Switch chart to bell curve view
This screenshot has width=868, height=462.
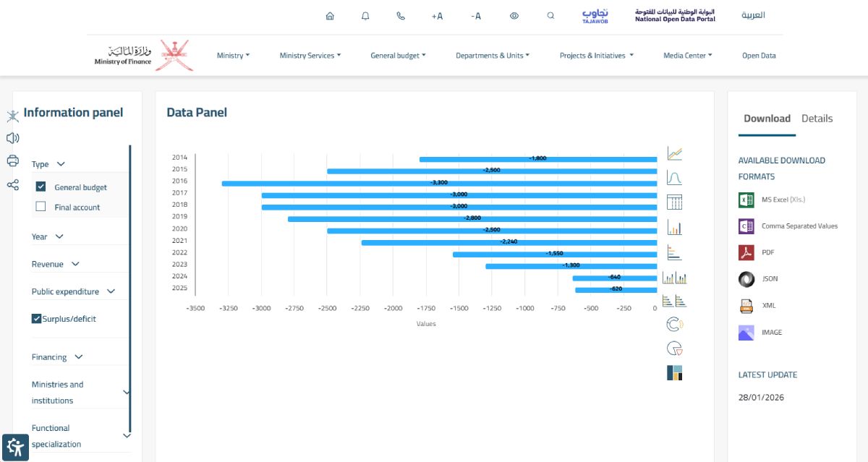[x=675, y=178]
